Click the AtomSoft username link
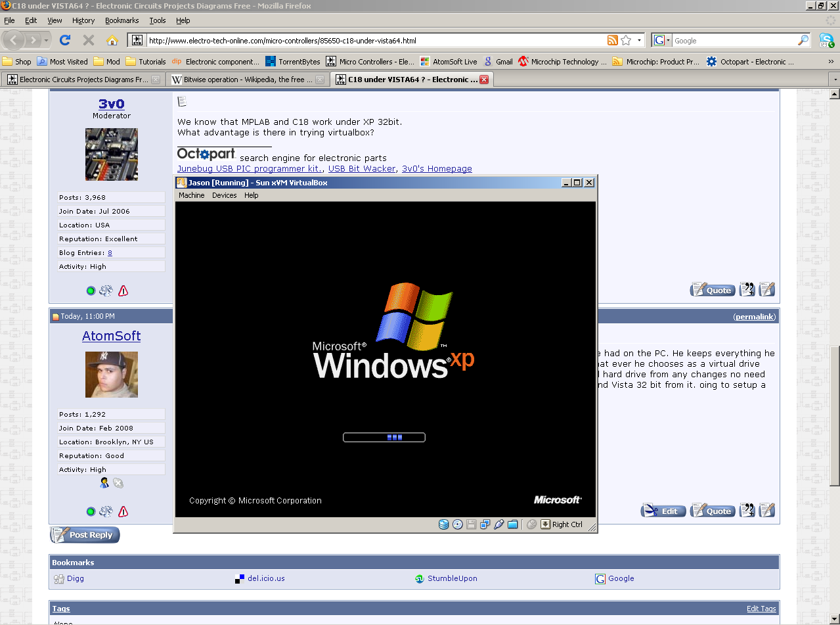Screen dimensions: 840x625 [112, 336]
